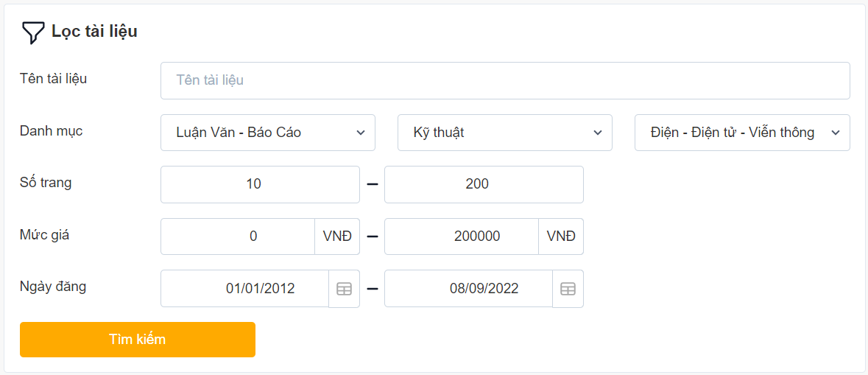
Task: Expand the Luận Văn - Báo Cáo dropdown
Action: pyautogui.click(x=267, y=133)
